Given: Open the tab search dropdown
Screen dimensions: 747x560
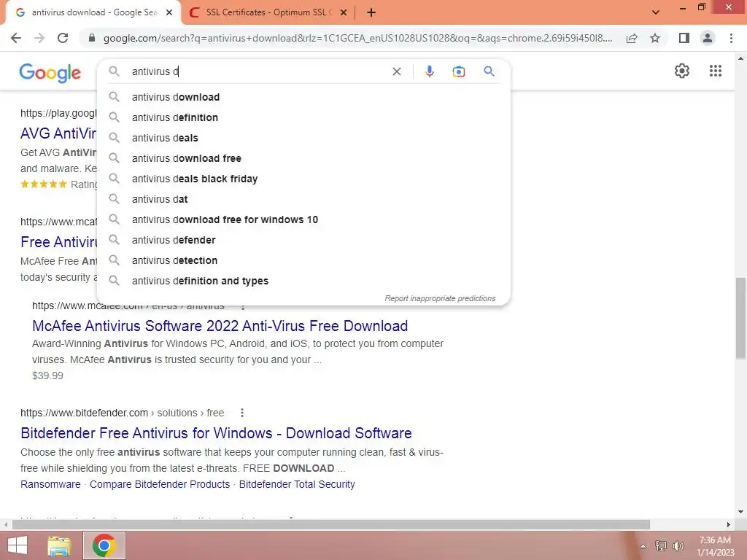Looking at the screenshot, I should (656, 12).
